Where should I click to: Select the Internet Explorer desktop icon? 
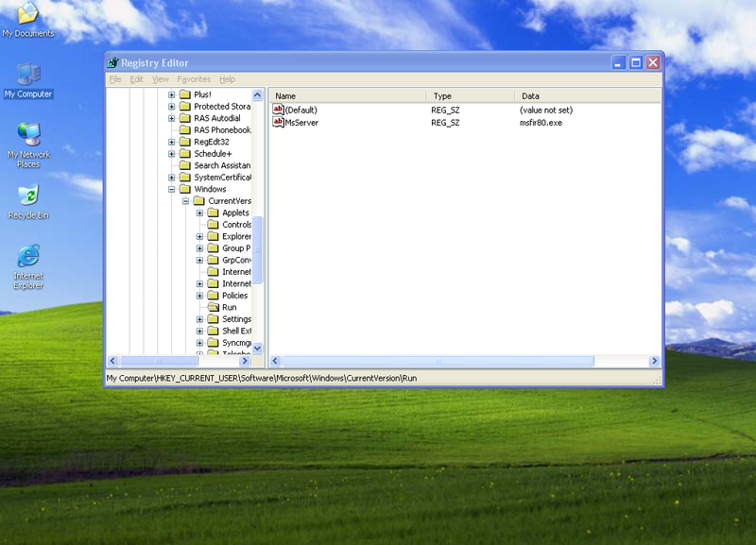point(28,267)
